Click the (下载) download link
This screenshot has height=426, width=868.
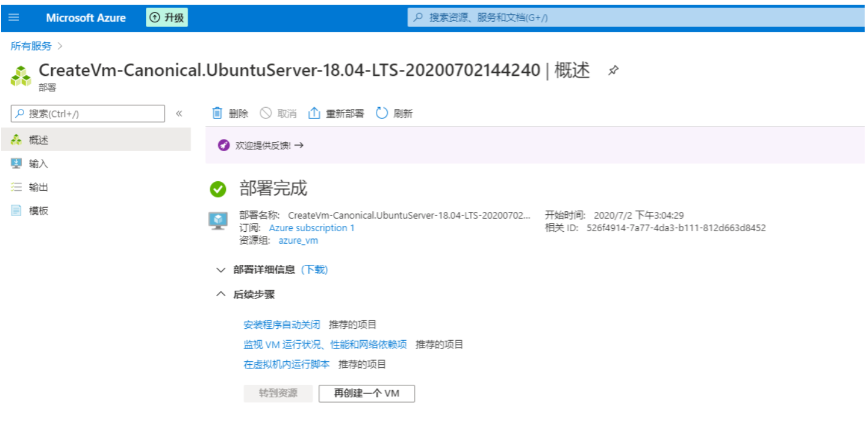pos(314,269)
